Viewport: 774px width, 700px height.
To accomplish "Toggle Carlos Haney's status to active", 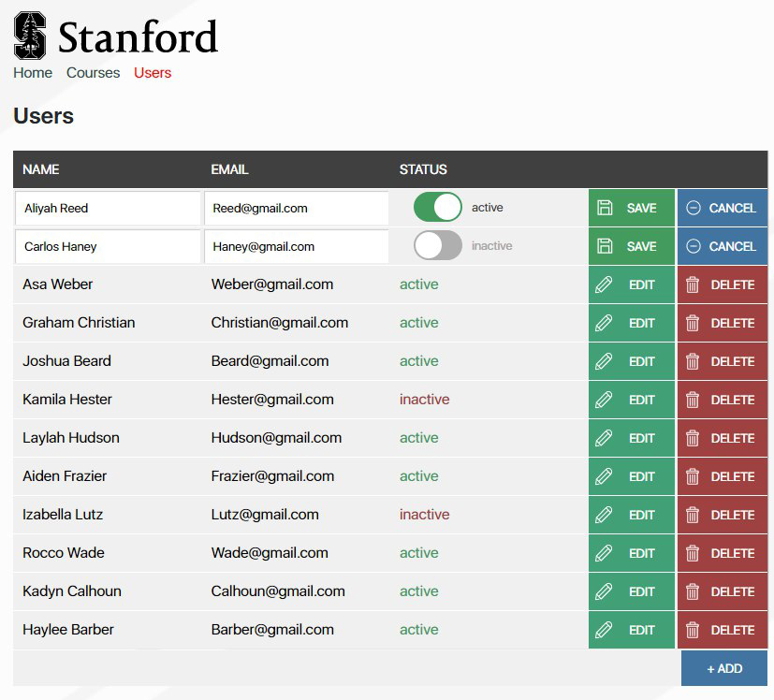I will click(x=437, y=246).
